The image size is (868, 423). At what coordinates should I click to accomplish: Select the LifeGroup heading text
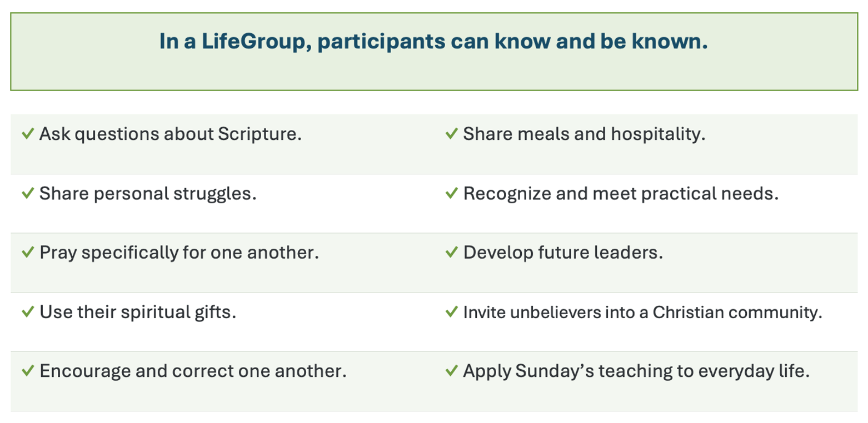pos(433,42)
